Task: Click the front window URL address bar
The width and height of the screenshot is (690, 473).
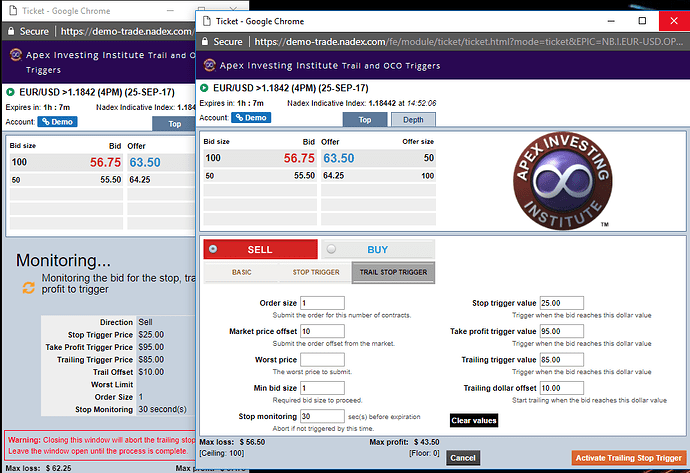Action: click(x=468, y=42)
